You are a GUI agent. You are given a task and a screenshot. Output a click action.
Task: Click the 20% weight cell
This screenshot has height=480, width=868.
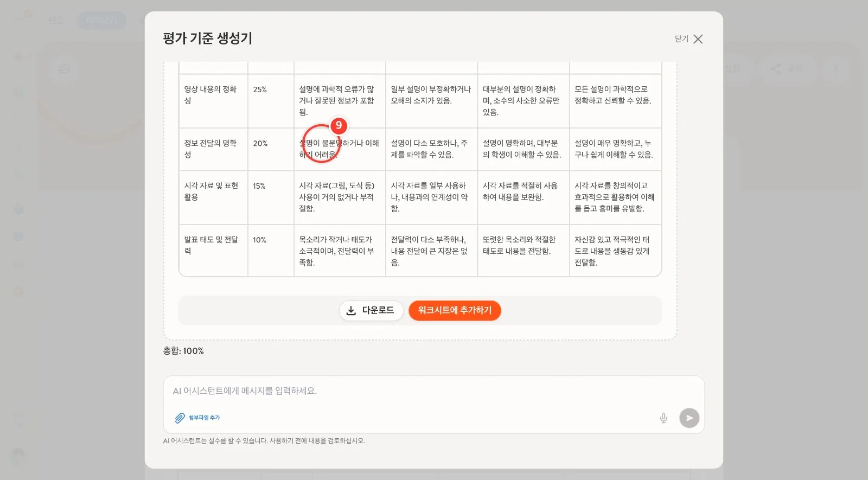coord(271,149)
